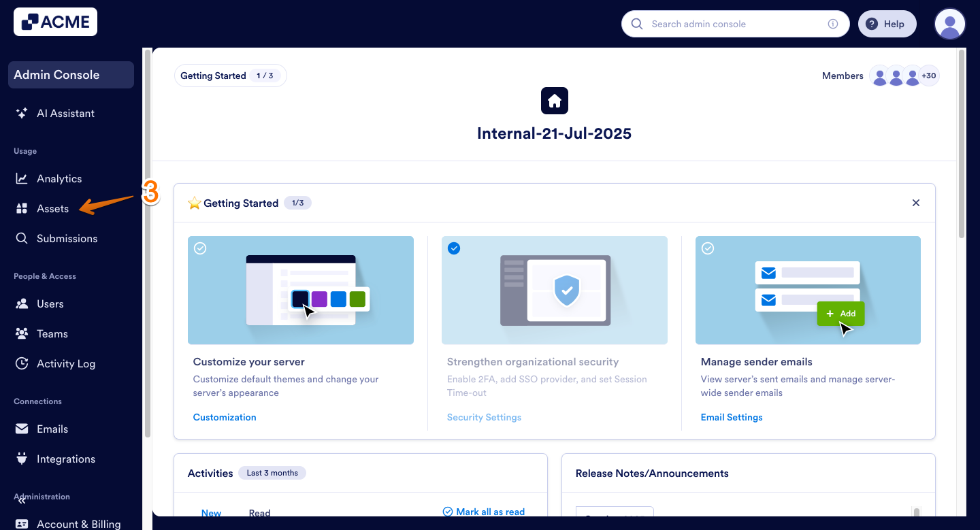Open the Emails connection page

click(53, 429)
